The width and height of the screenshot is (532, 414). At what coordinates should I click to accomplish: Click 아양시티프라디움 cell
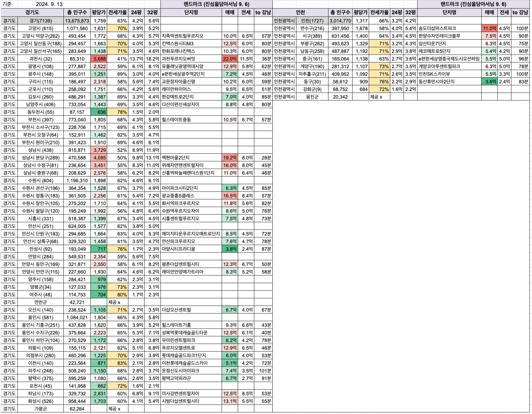coord(191,249)
